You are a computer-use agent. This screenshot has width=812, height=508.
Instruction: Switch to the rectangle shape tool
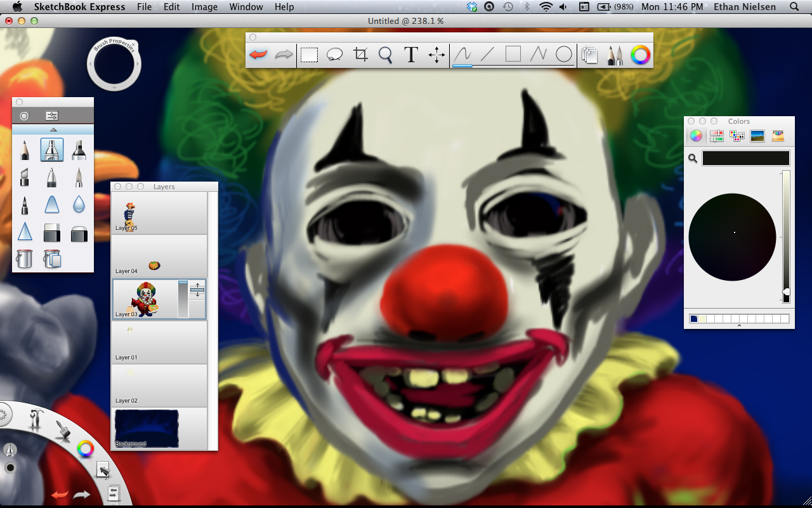513,55
